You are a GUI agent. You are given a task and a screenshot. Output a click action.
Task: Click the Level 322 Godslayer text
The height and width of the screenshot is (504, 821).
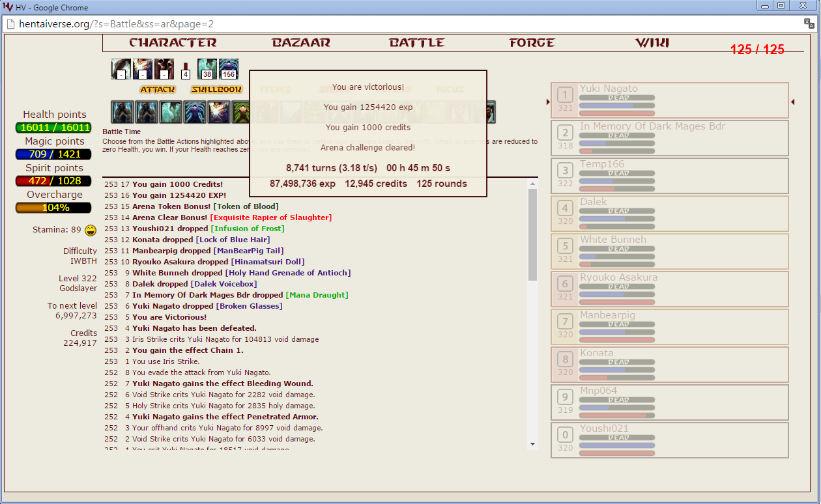tap(78, 283)
